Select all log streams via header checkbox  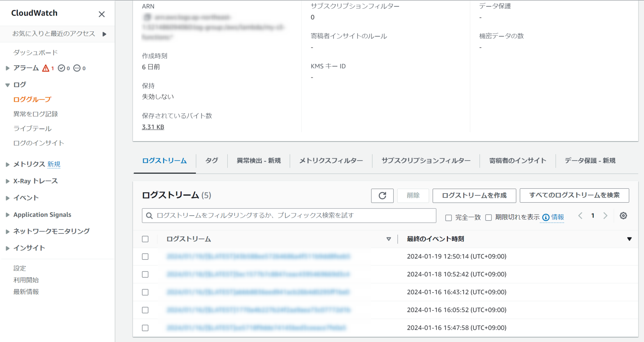[145, 239]
